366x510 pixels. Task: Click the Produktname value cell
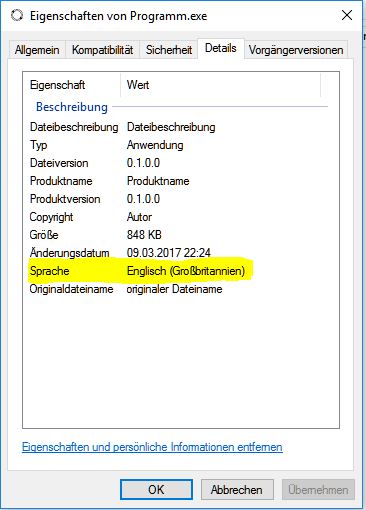click(158, 181)
